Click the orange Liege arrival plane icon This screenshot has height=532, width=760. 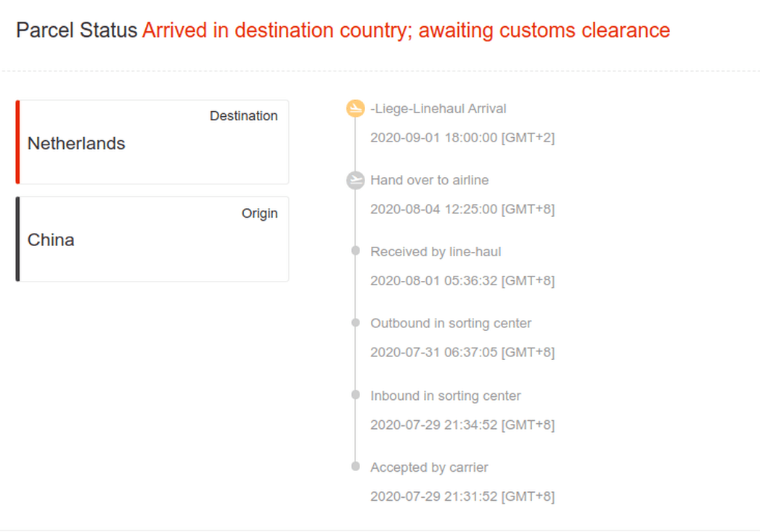pos(355,109)
